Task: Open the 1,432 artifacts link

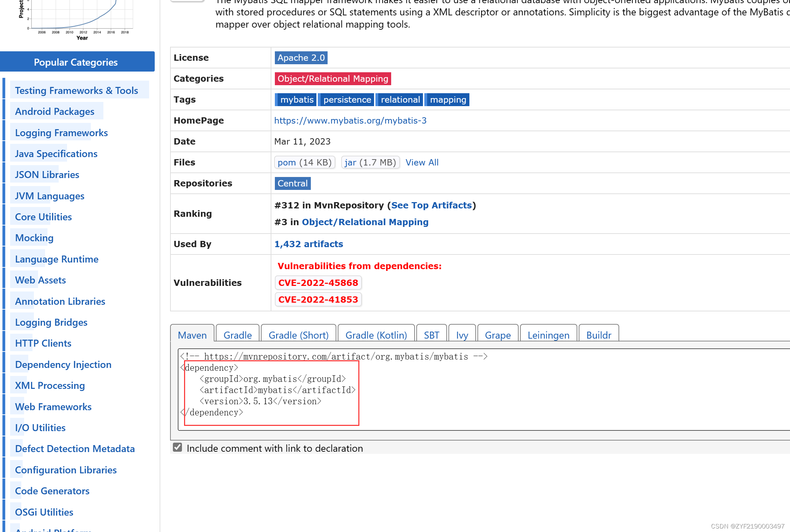Action: click(x=308, y=244)
